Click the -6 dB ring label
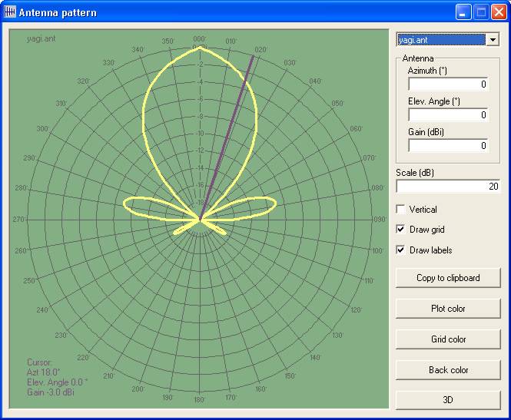This screenshot has width=511, height=420. coord(201,98)
